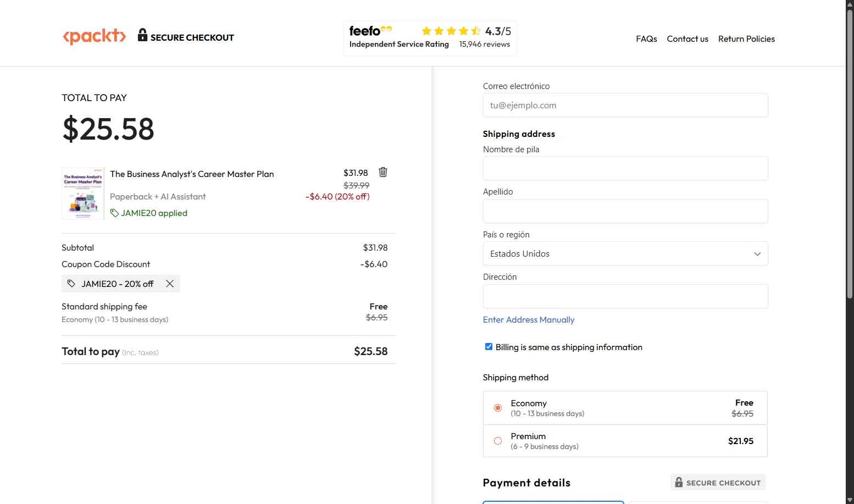Click the feefo star rating
854x504 pixels.
coord(451,31)
